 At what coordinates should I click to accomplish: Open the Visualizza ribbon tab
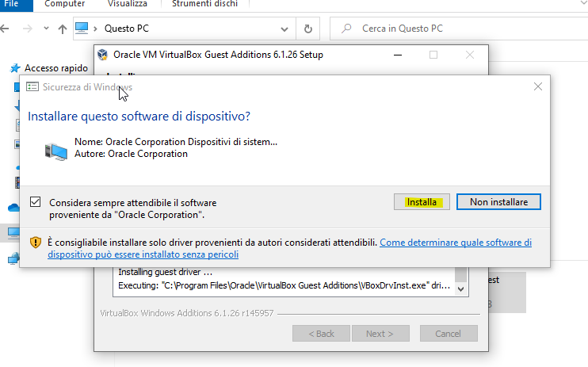(x=127, y=4)
